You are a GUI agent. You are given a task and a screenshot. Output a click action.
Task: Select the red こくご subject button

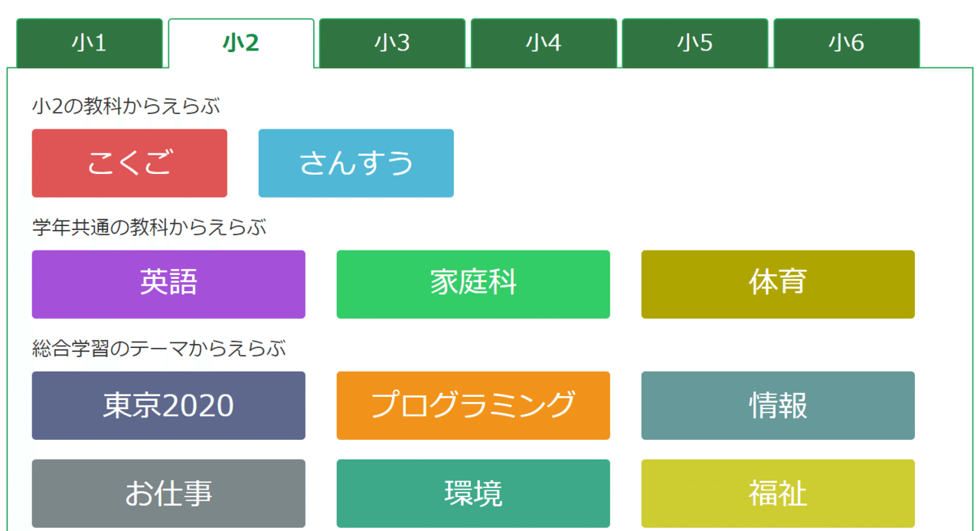coord(129,162)
